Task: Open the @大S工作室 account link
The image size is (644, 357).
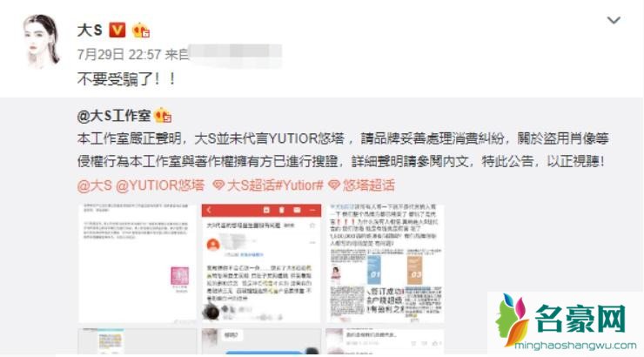Action: pyautogui.click(x=114, y=116)
